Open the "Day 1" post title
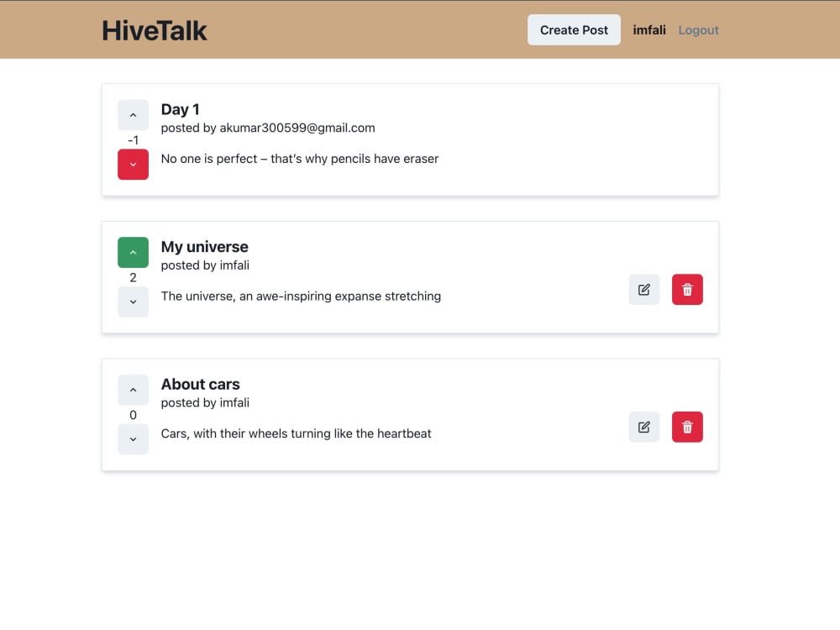Viewport: 840px width, 630px height. [x=180, y=109]
